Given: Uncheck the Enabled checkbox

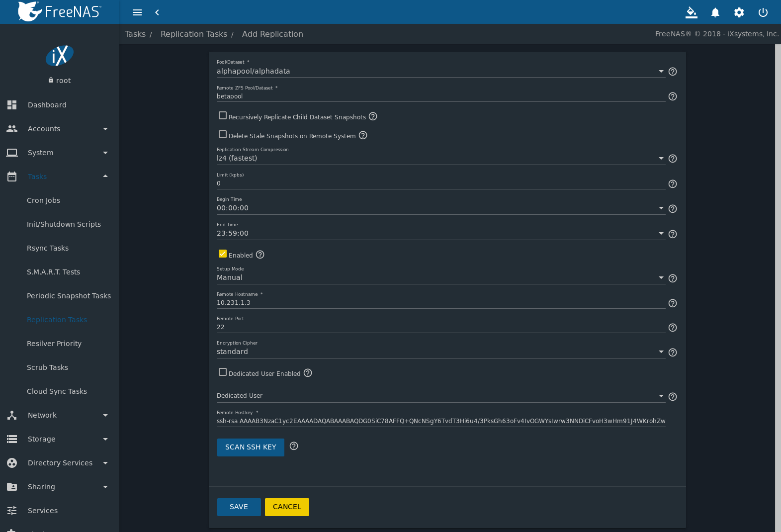Looking at the screenshot, I should click(x=223, y=254).
